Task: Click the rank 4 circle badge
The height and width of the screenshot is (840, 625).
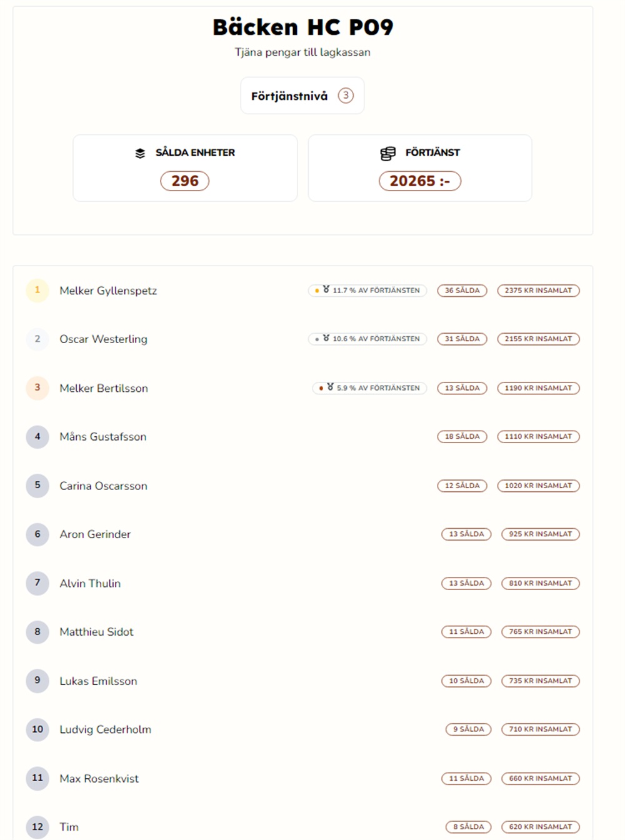Action: tap(37, 437)
